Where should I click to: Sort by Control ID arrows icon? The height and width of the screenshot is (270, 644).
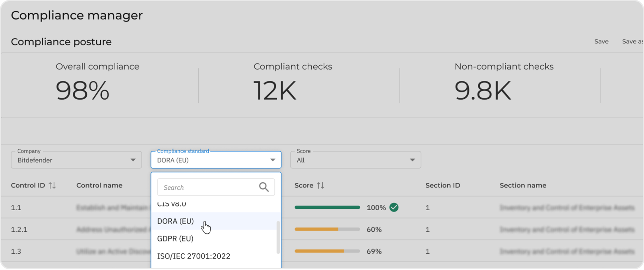pos(52,186)
